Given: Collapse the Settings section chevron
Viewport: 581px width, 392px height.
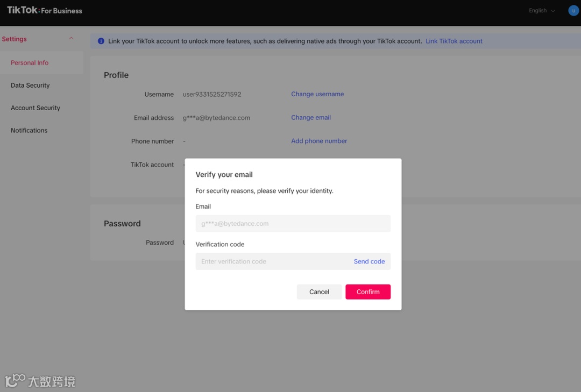Looking at the screenshot, I should click(71, 39).
